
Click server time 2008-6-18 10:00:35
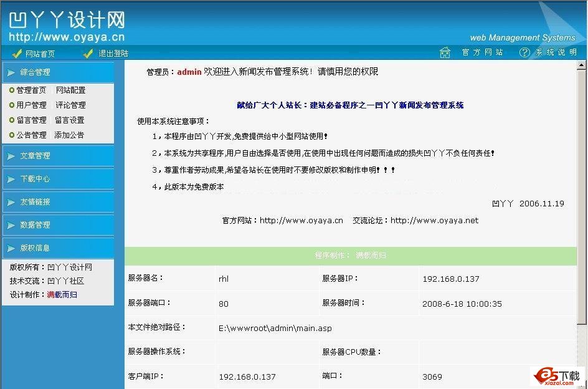462,304
